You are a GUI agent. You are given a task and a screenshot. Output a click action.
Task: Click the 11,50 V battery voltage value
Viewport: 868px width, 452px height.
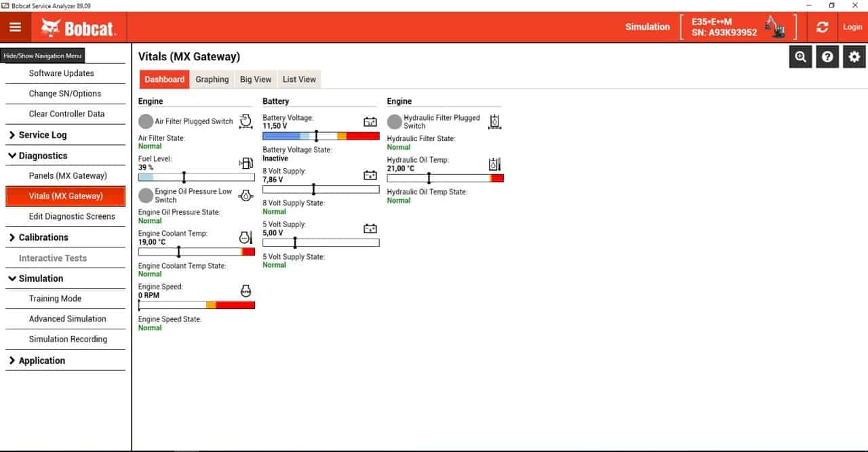click(x=275, y=126)
